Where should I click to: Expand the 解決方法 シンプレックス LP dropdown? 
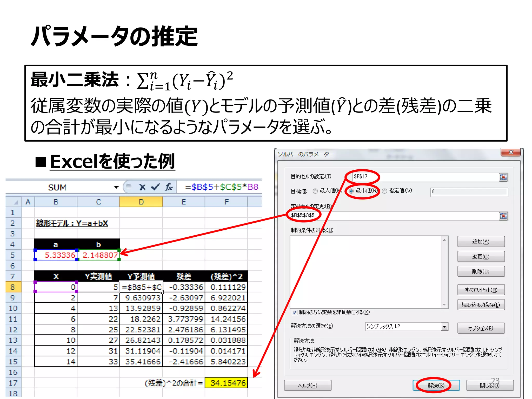(444, 327)
